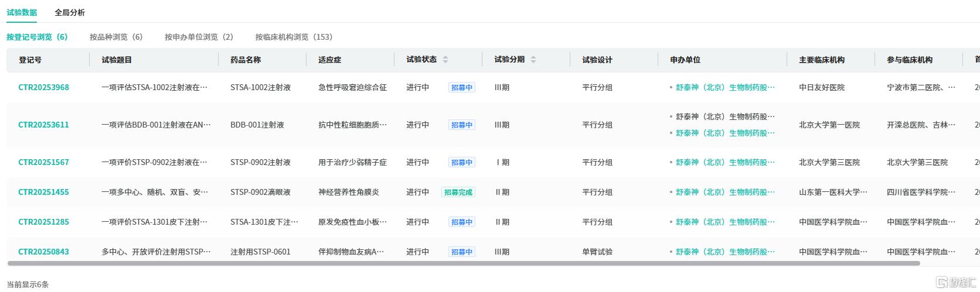Viewport: 980px width, 292px height.
Task: Click indication 神经营养性角膜炎
Action: tap(349, 192)
